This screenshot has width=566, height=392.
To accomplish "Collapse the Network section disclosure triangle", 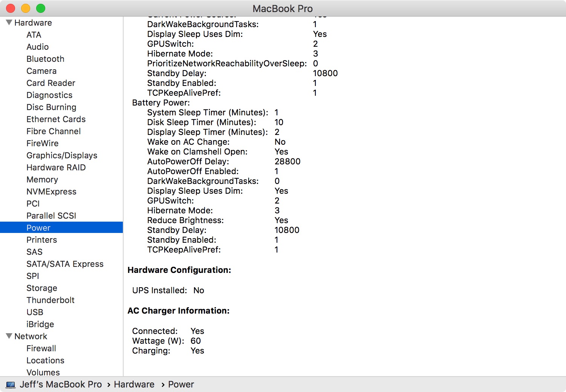I will [9, 336].
